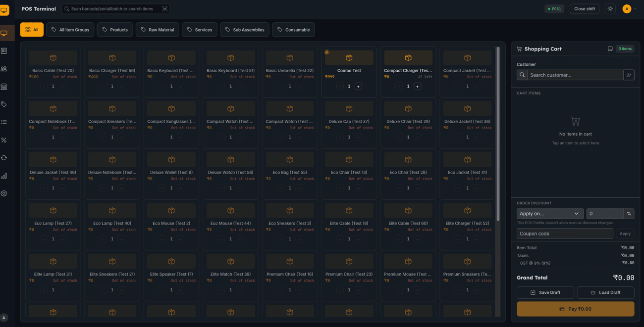Focus the order discount value field
This screenshot has height=327, width=644.
tap(605, 214)
